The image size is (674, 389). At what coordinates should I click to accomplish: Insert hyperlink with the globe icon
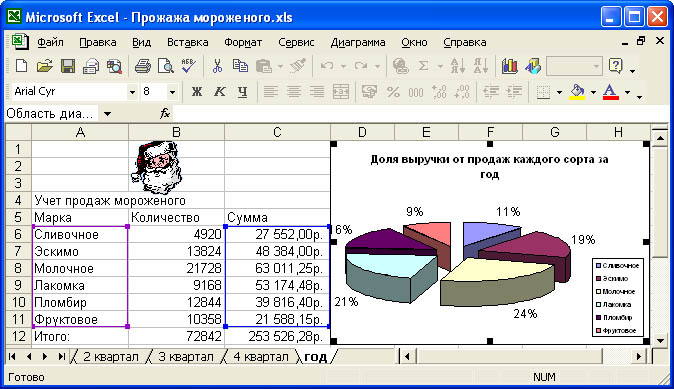401,66
